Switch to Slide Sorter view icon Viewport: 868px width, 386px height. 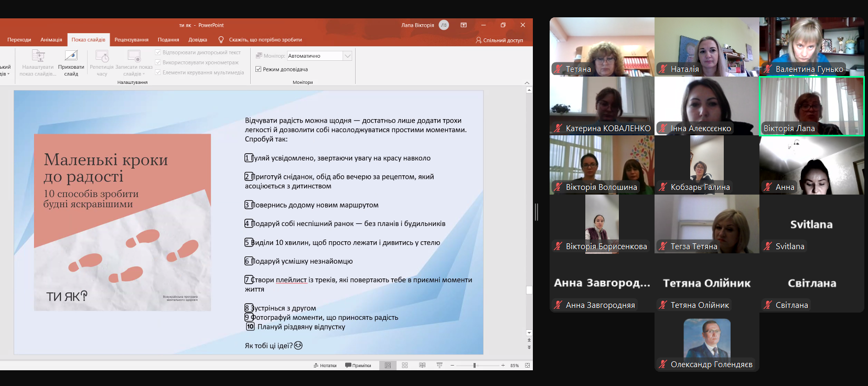405,366
